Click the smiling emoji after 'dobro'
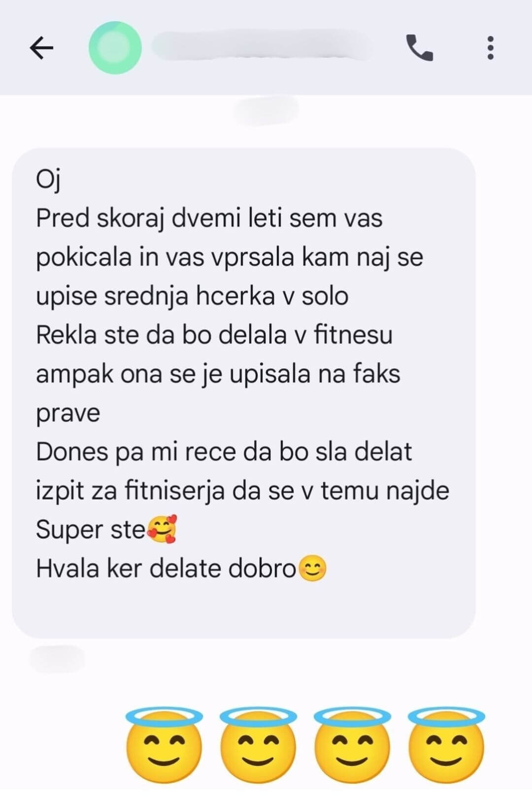 pyautogui.click(x=313, y=568)
